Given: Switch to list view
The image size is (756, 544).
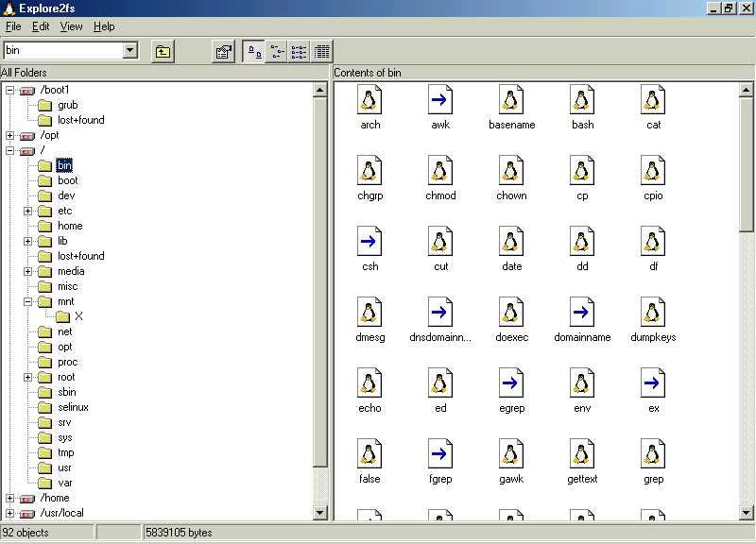Looking at the screenshot, I should coord(299,51).
